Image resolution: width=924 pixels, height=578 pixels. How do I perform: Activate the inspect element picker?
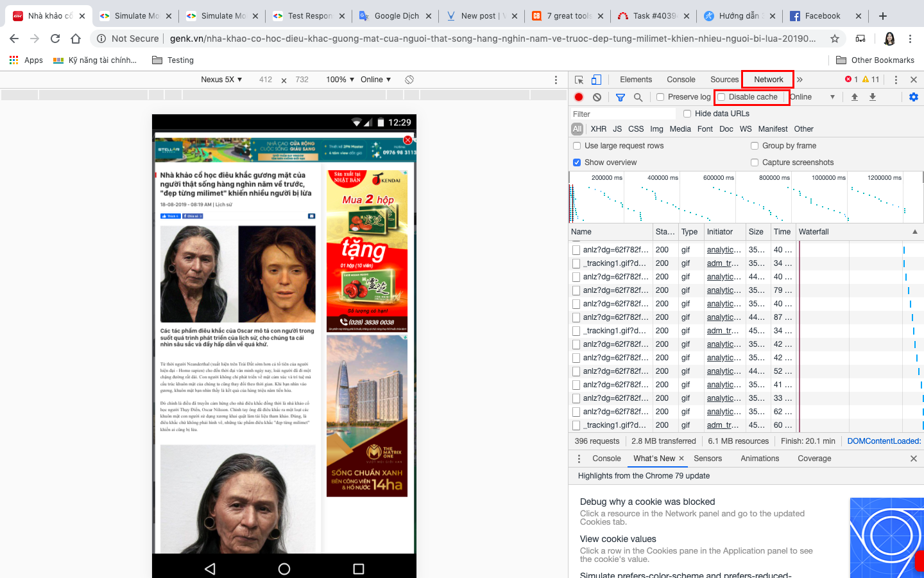tap(579, 80)
